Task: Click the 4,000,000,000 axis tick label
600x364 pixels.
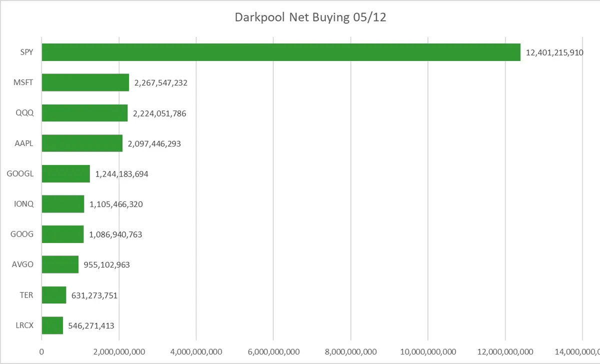Action: pos(196,352)
